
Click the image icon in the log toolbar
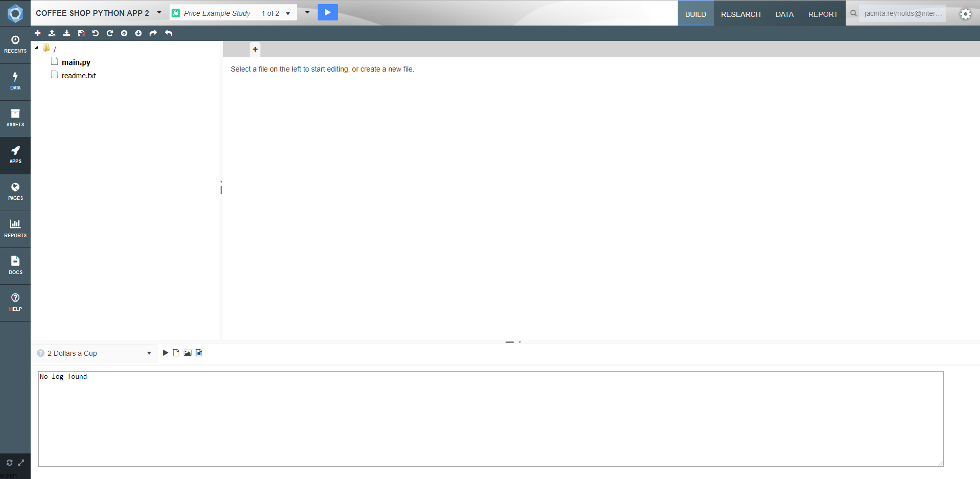[187, 353]
